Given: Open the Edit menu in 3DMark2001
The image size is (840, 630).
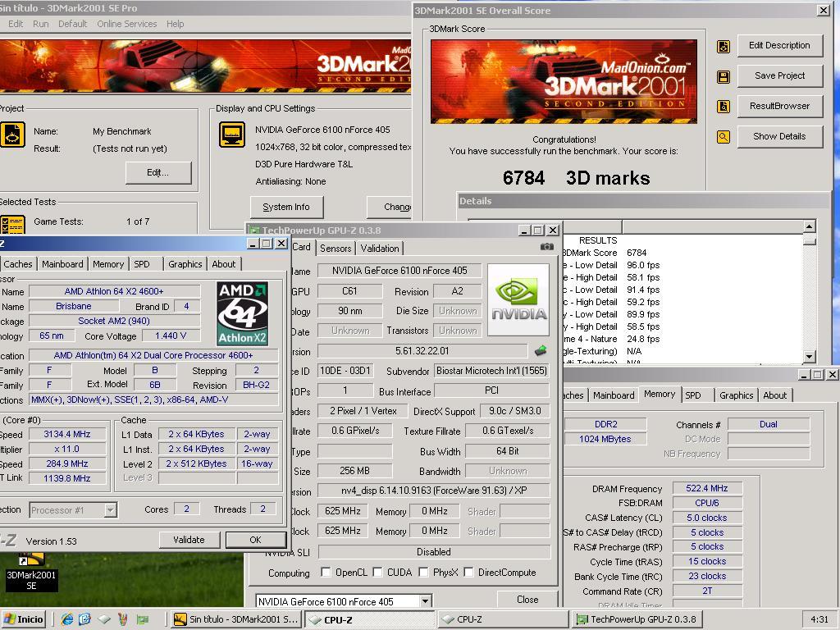Looking at the screenshot, I should pyautogui.click(x=16, y=24).
